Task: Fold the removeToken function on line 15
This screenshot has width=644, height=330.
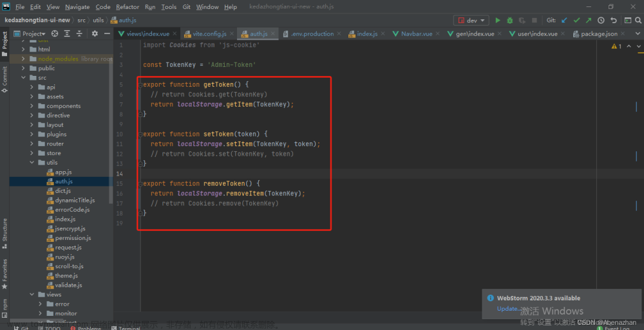Action: (x=140, y=184)
